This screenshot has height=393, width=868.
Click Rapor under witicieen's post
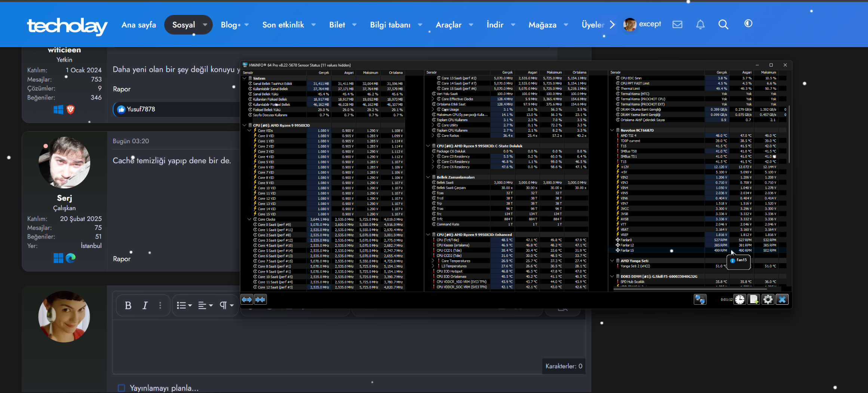122,89
